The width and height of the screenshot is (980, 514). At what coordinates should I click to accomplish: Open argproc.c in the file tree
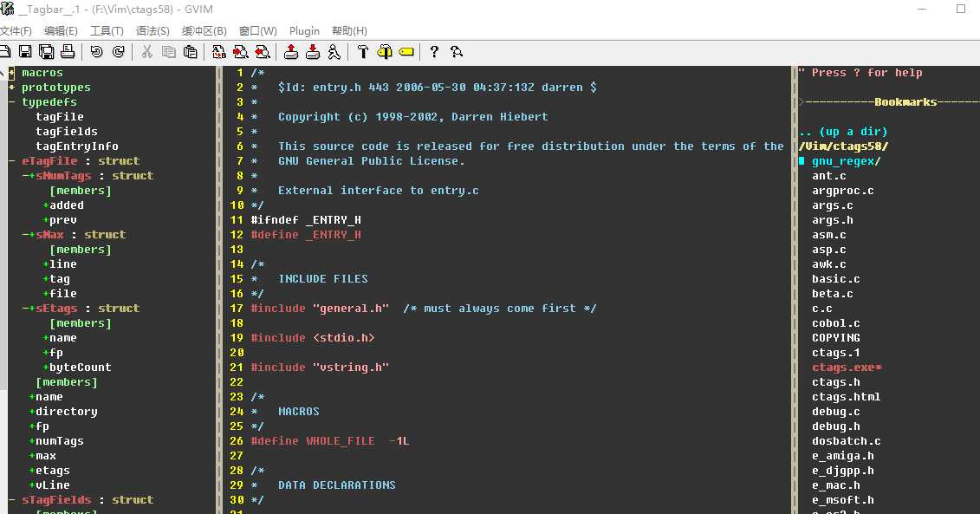pos(842,191)
